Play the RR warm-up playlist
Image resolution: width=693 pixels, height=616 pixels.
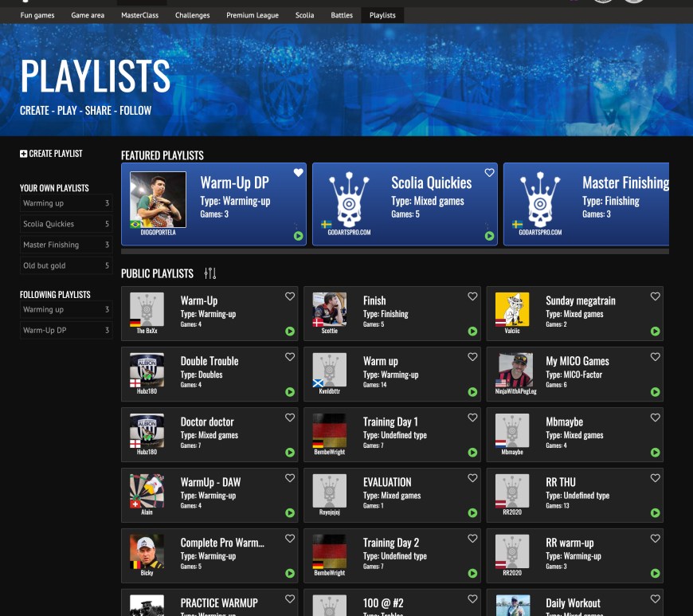[x=655, y=573]
